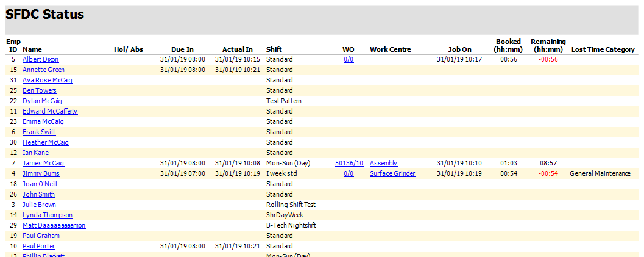Click the SFDC Status report title

[x=44, y=15]
